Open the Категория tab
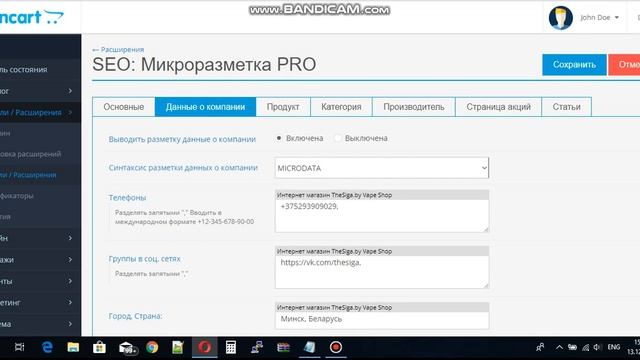 pos(341,107)
